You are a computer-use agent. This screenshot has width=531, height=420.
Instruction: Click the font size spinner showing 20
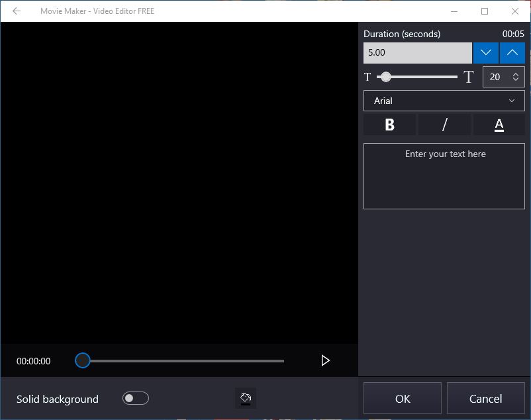point(504,77)
